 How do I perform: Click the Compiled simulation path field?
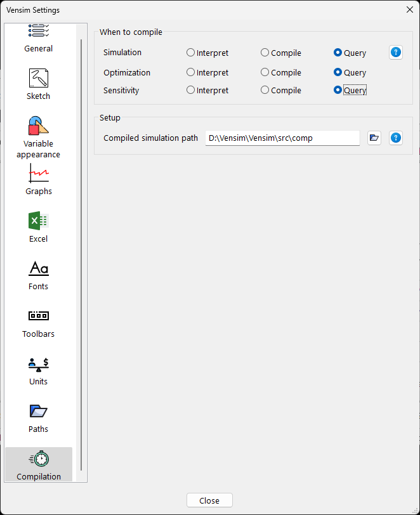click(x=282, y=138)
